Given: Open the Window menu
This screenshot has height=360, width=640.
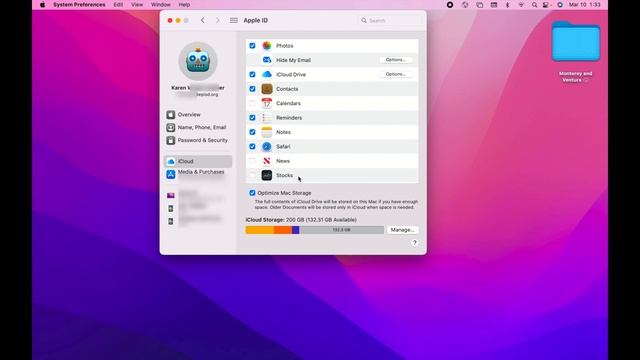Looking at the screenshot, I should point(160,4).
